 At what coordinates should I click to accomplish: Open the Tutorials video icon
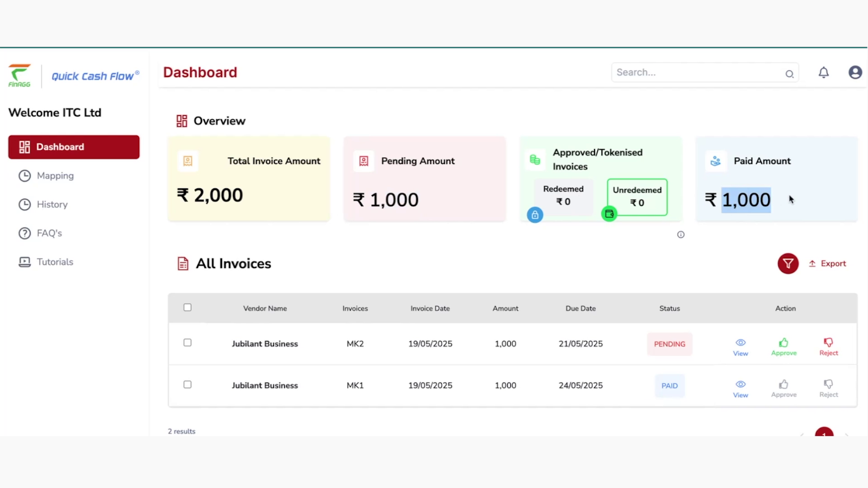tap(24, 262)
